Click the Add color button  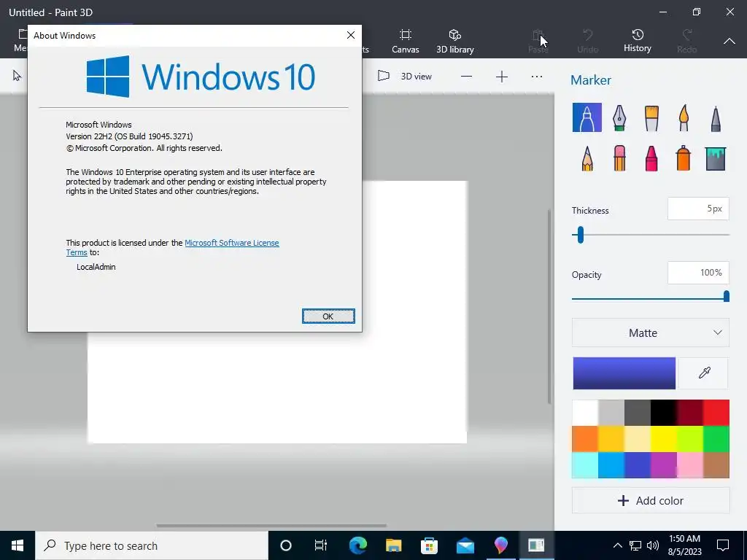pos(650,500)
